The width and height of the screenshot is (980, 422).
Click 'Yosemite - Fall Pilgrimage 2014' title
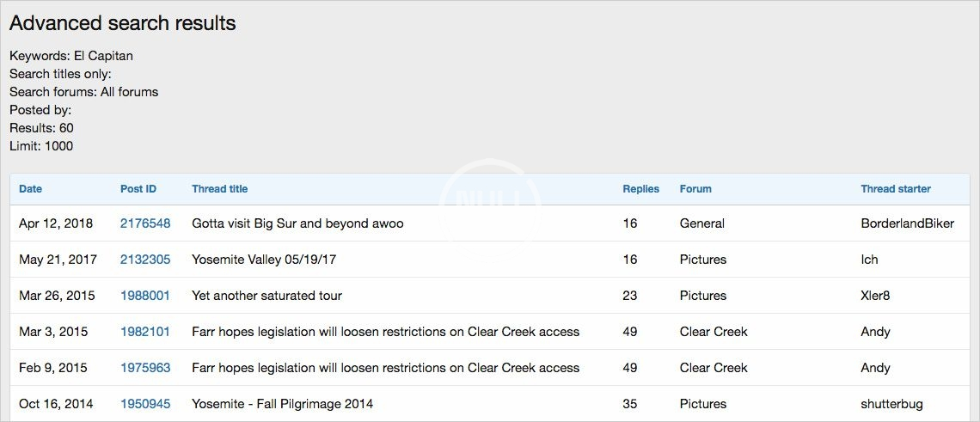point(282,404)
